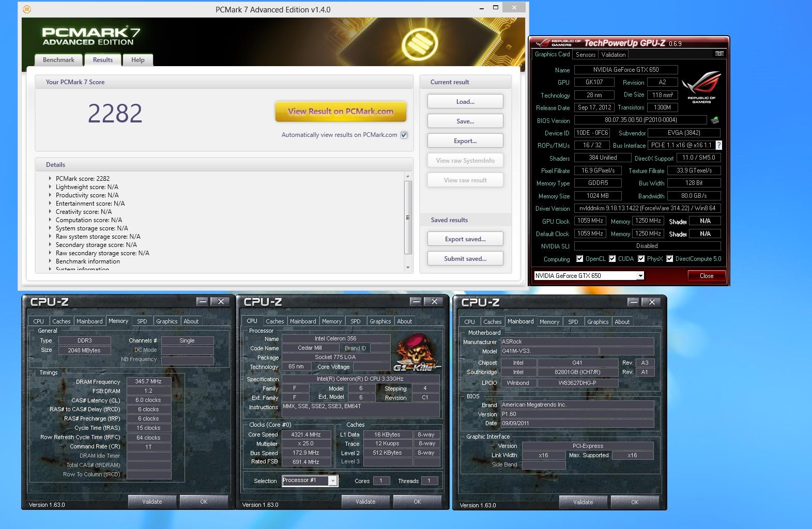Click the Save... result button

click(x=465, y=121)
